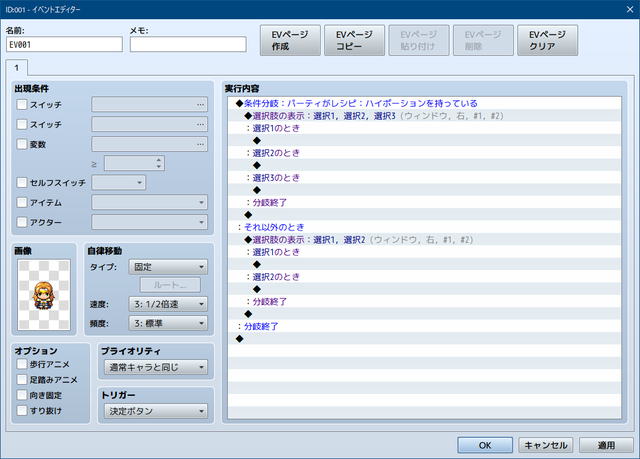The width and height of the screenshot is (640, 459).
Task: Click the EVページコピー button
Action: (x=354, y=40)
